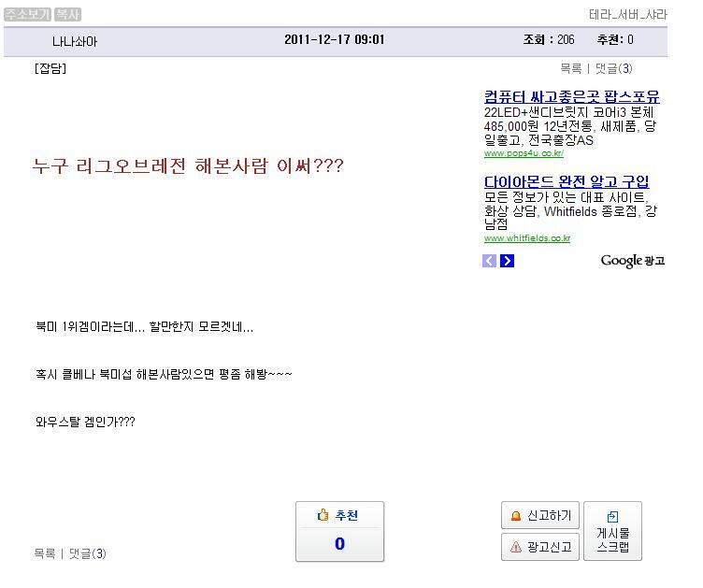Click the 주소보기 view address button
Viewport: 703px width, 588px height.
[27, 15]
